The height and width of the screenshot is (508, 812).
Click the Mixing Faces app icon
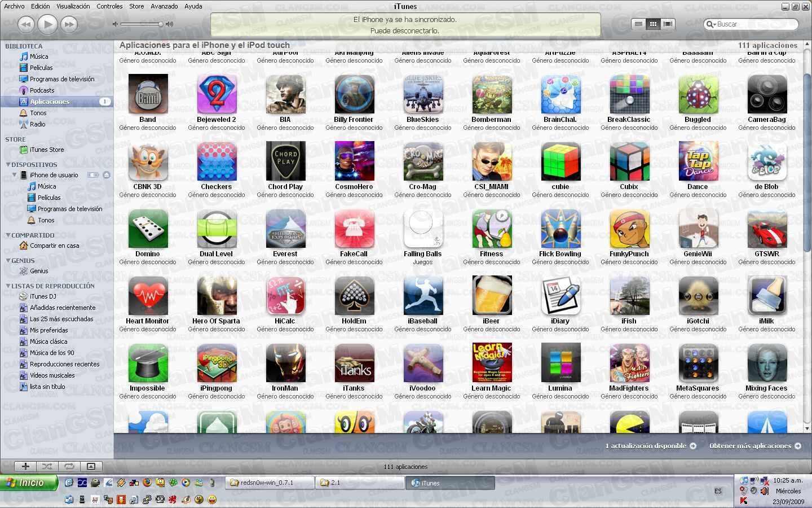click(x=767, y=363)
